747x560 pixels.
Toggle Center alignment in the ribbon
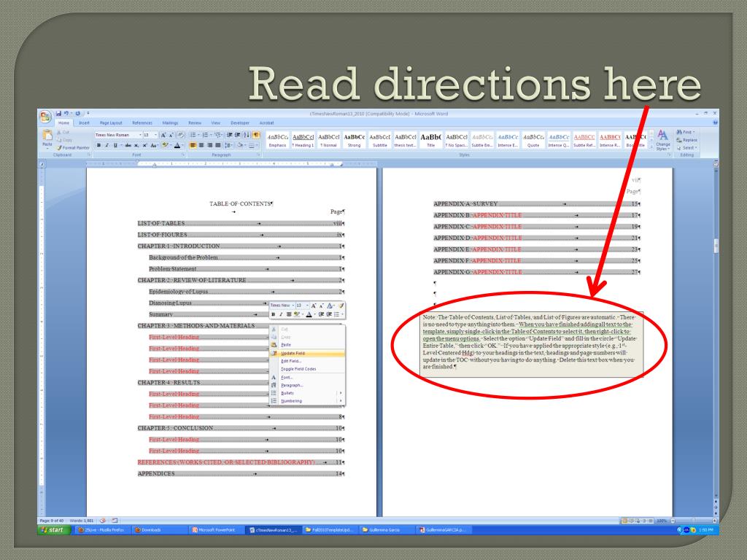point(201,145)
